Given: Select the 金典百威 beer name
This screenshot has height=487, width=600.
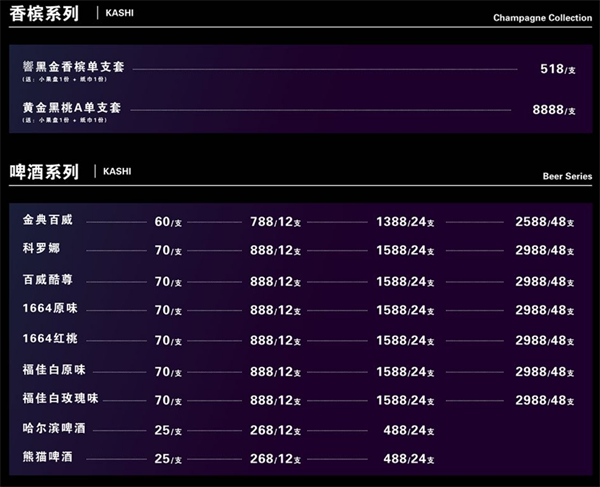Looking at the screenshot, I should [x=47, y=220].
